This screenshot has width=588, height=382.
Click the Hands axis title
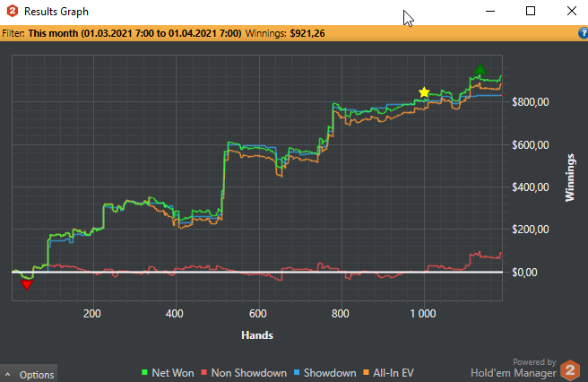click(257, 335)
